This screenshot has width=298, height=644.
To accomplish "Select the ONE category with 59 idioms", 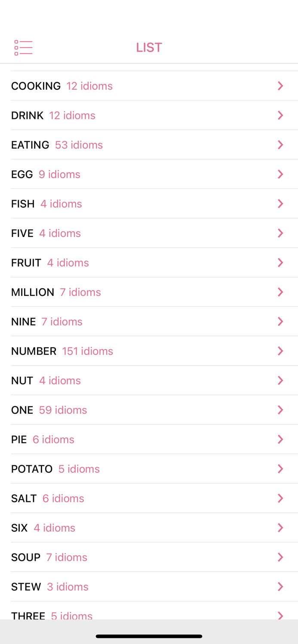I will click(149, 410).
